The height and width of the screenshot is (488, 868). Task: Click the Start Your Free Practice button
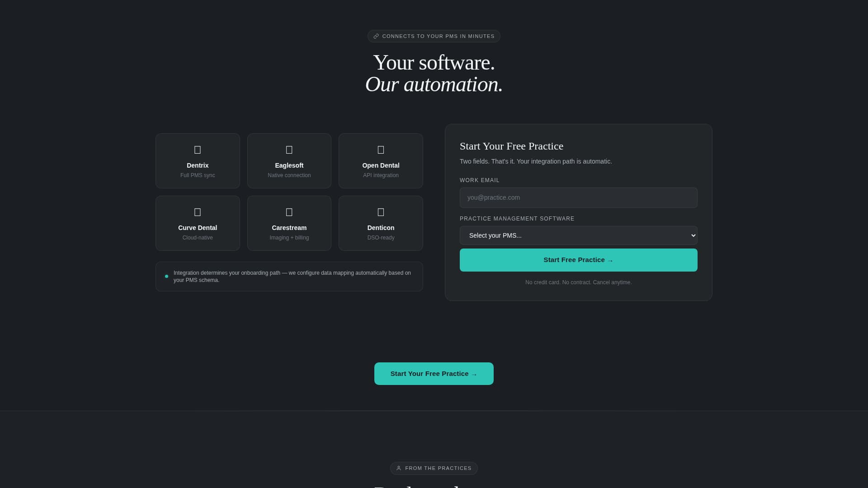[434, 374]
